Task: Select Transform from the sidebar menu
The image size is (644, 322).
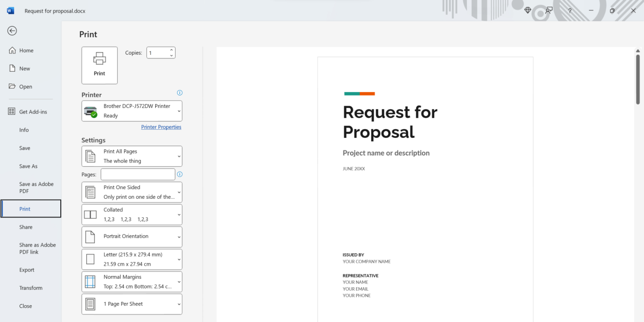Action: point(31,288)
